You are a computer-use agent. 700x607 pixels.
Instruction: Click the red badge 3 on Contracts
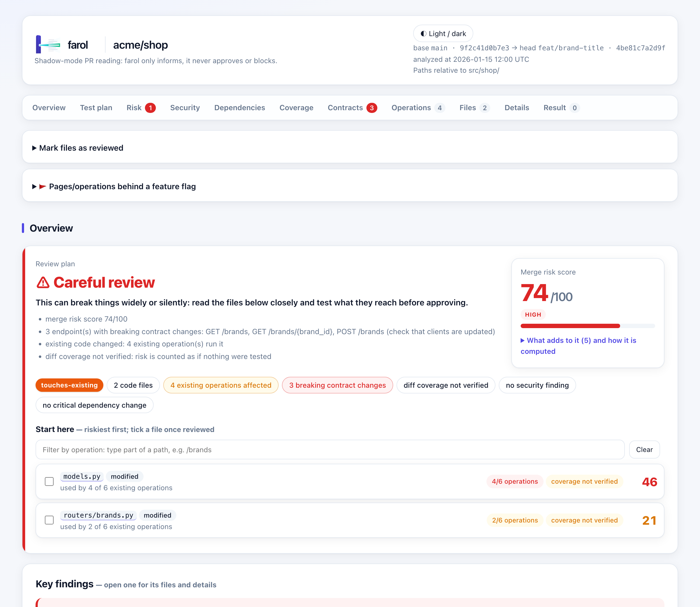coord(372,108)
